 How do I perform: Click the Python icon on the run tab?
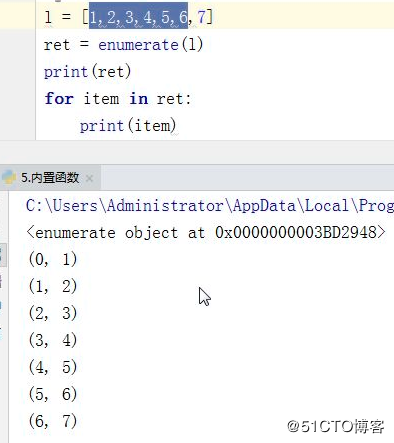click(x=9, y=177)
